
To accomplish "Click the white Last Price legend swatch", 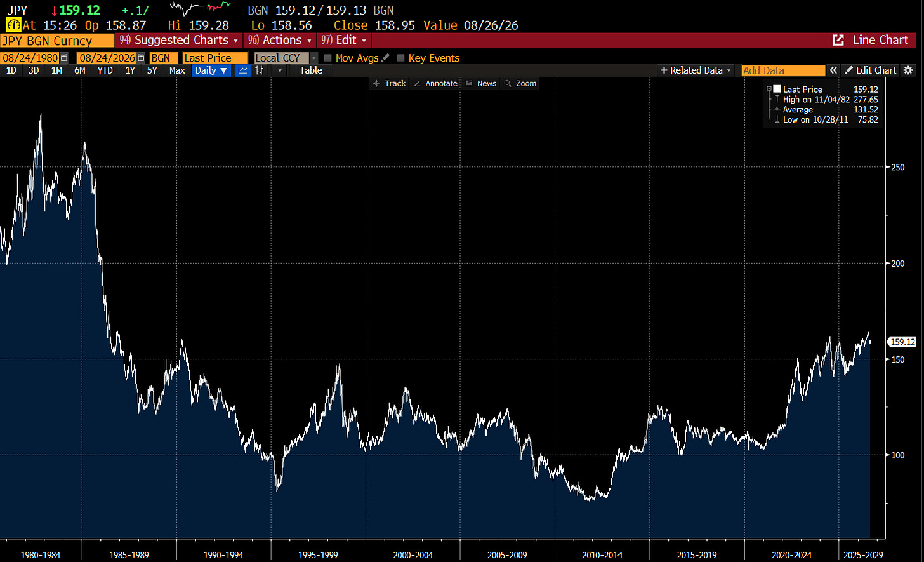I will point(776,90).
